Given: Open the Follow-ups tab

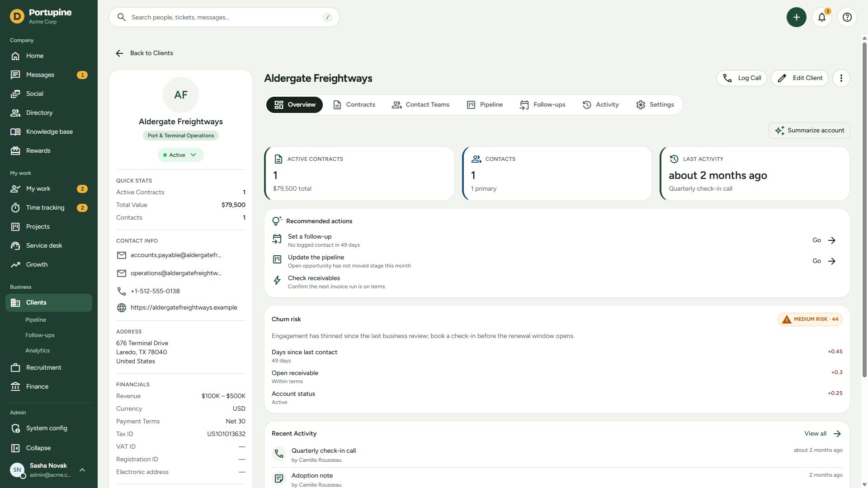Looking at the screenshot, I should tap(542, 105).
